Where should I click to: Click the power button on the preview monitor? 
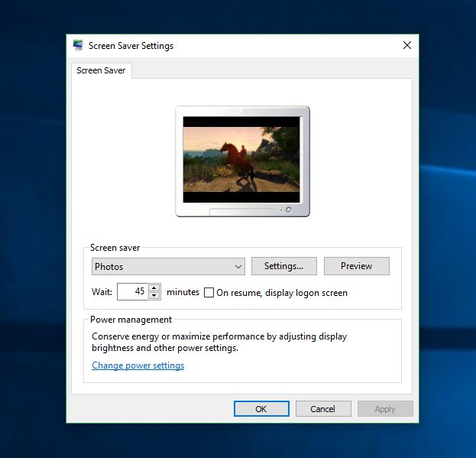coord(288,210)
